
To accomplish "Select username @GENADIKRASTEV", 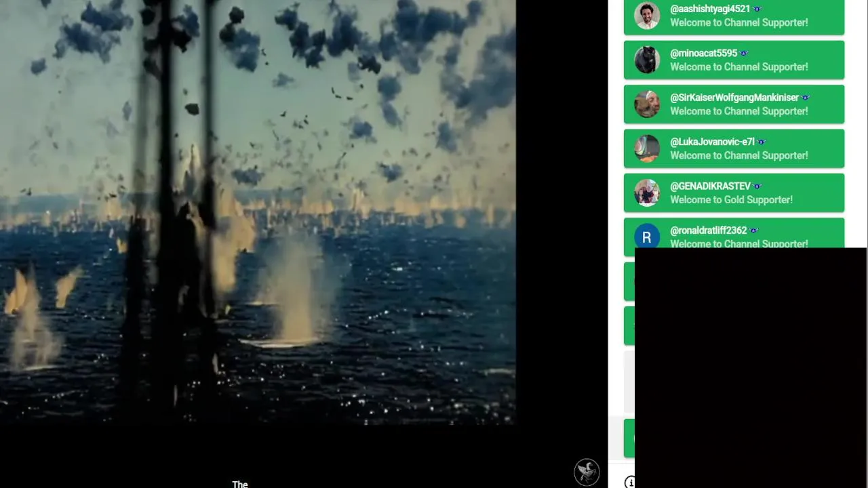I will (x=710, y=186).
